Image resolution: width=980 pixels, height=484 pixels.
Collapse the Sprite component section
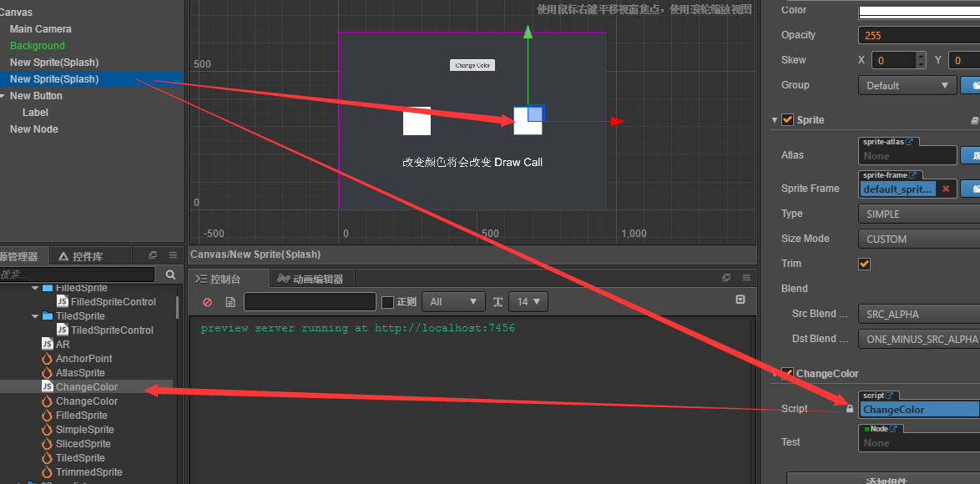point(775,120)
